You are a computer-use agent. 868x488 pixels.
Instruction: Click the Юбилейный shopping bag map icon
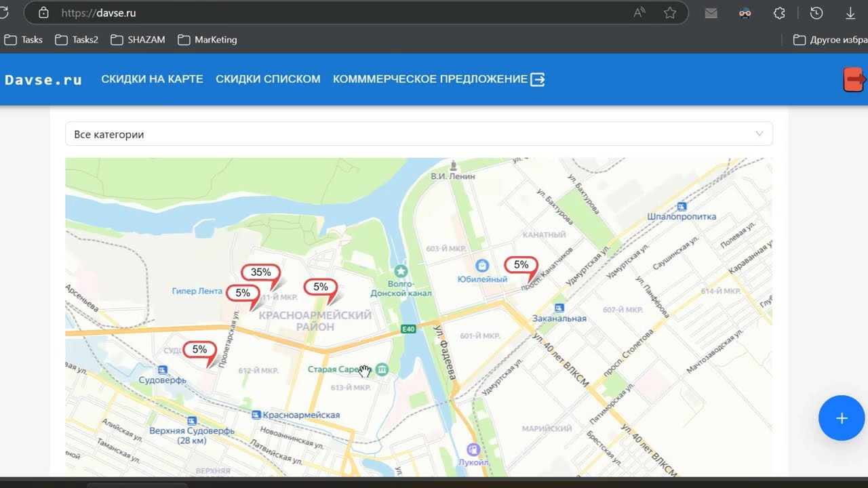pos(482,266)
